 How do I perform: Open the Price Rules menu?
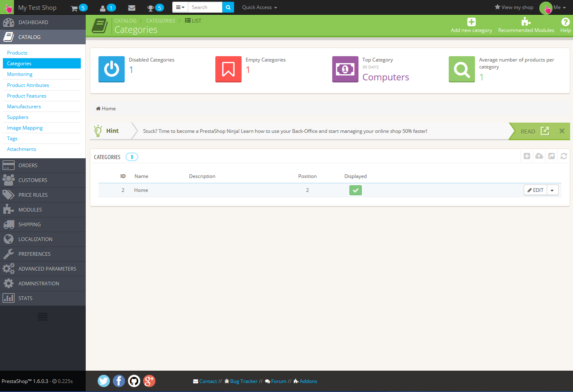(x=43, y=195)
